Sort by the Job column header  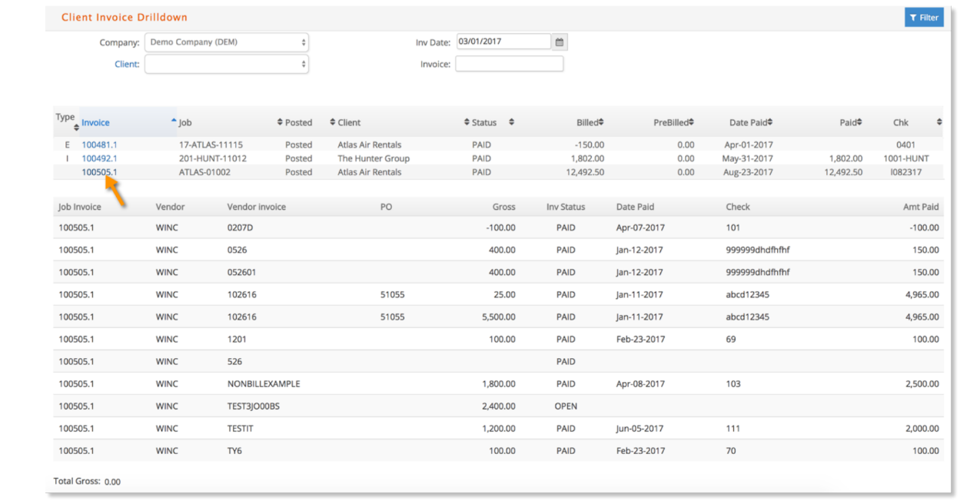tap(185, 123)
